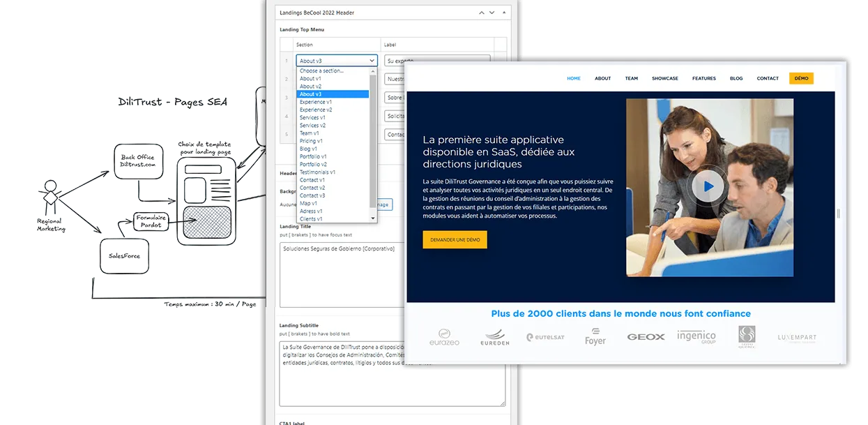Select Contact v3 option

pos(333,195)
